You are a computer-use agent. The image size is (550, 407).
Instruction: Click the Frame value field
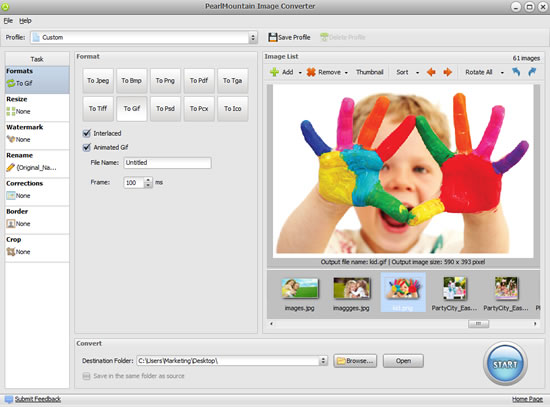[x=134, y=183]
